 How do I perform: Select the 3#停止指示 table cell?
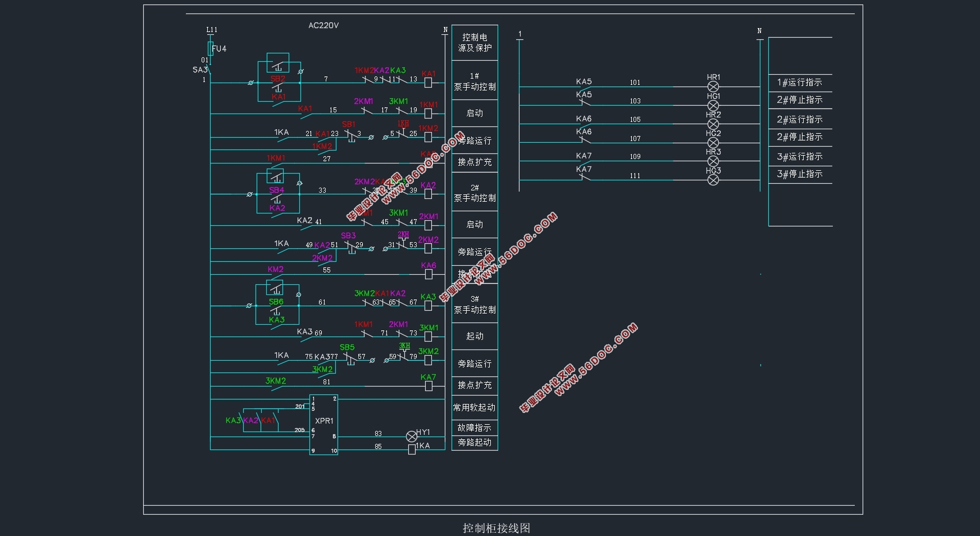[799, 174]
